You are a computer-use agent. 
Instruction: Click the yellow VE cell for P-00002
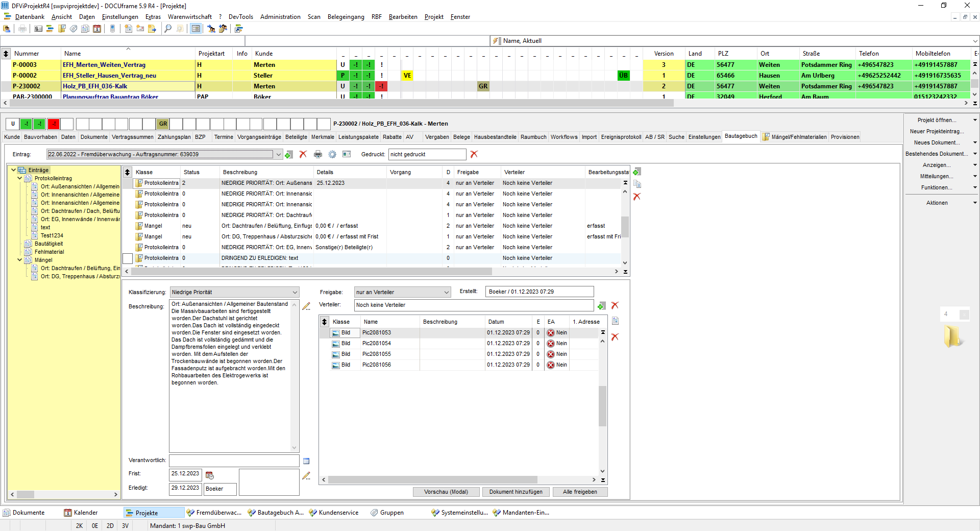click(407, 76)
